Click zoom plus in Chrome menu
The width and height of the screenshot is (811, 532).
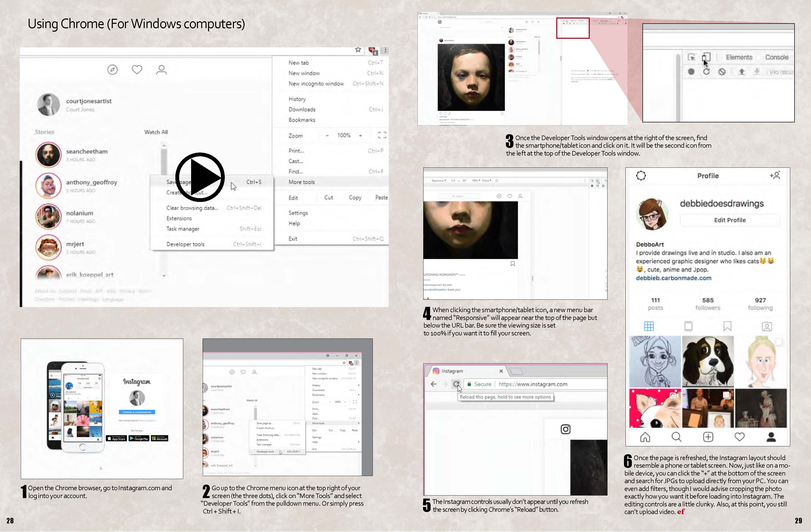pos(360,136)
